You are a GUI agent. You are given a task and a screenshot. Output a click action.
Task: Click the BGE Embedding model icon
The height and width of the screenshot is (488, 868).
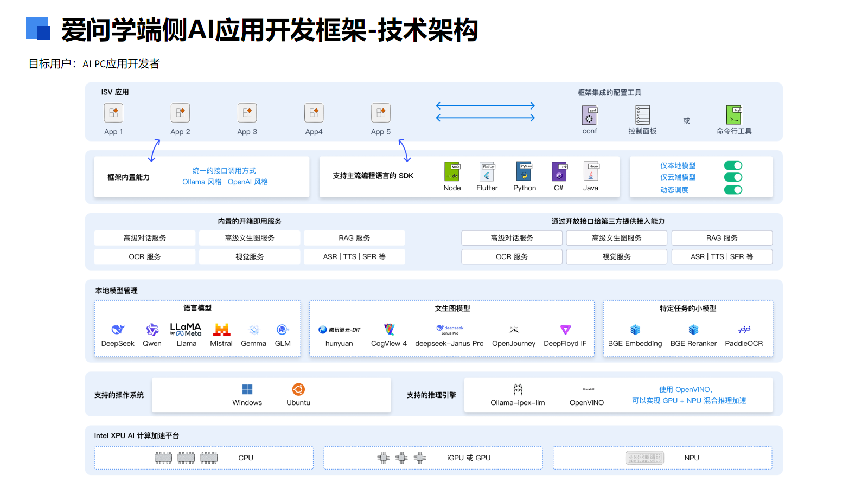[x=635, y=330]
